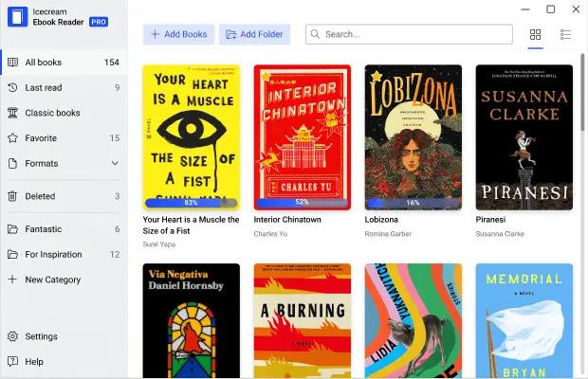Toggle favorite star on Interior Chinatown cover

[266, 77]
